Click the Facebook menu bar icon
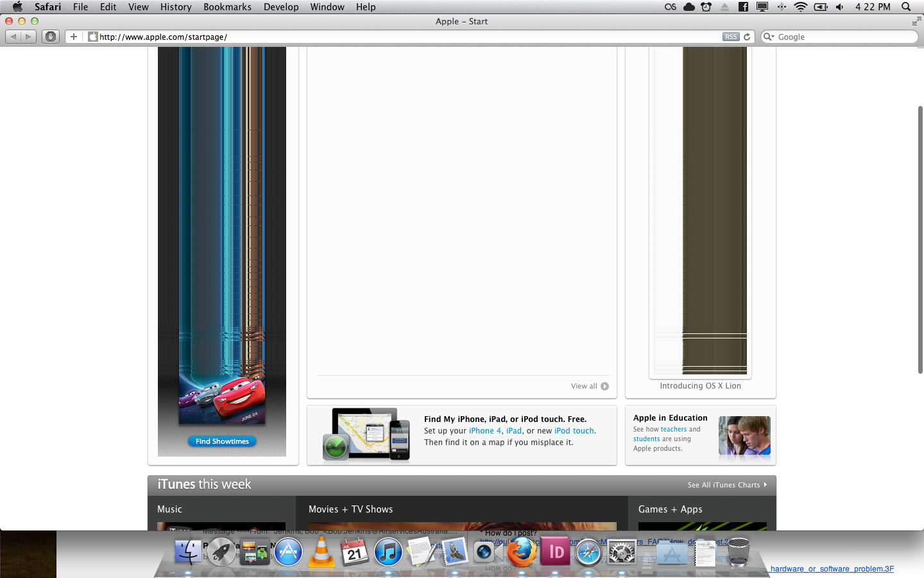 [x=743, y=6]
